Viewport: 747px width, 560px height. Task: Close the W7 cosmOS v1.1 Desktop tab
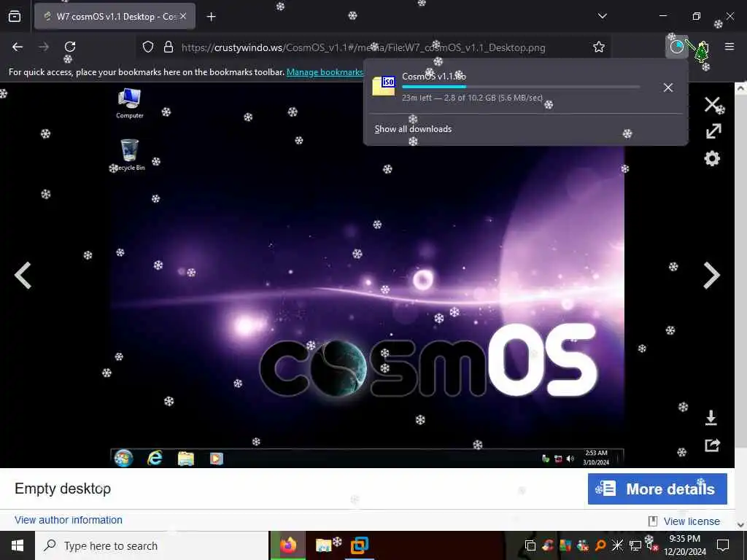(x=183, y=16)
